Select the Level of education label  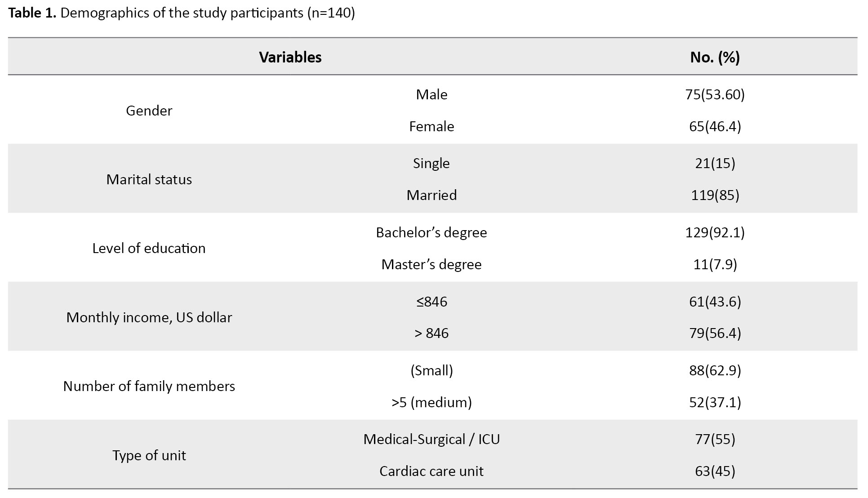click(149, 248)
